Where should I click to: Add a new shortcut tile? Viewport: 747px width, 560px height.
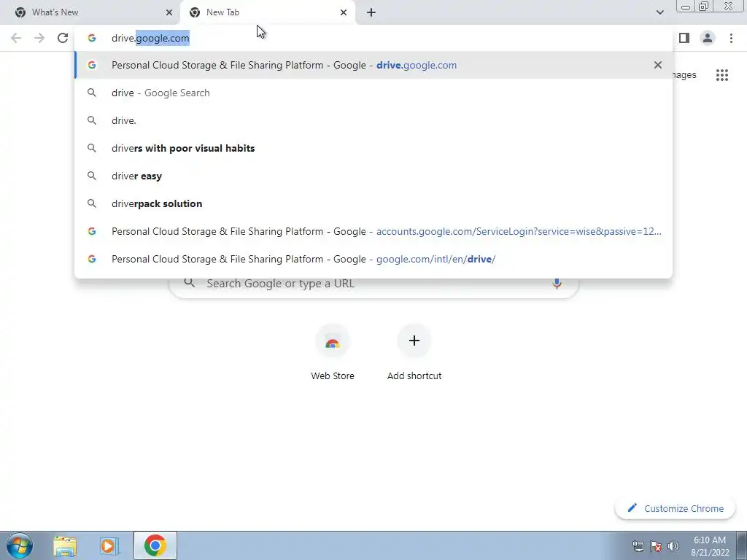pos(414,352)
